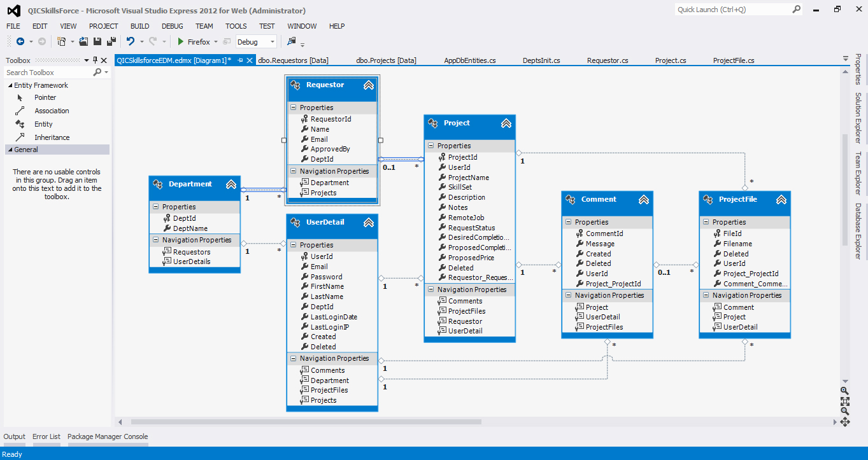This screenshot has width=868, height=460.
Task: Open the DEBUG menu
Action: pyautogui.click(x=172, y=26)
